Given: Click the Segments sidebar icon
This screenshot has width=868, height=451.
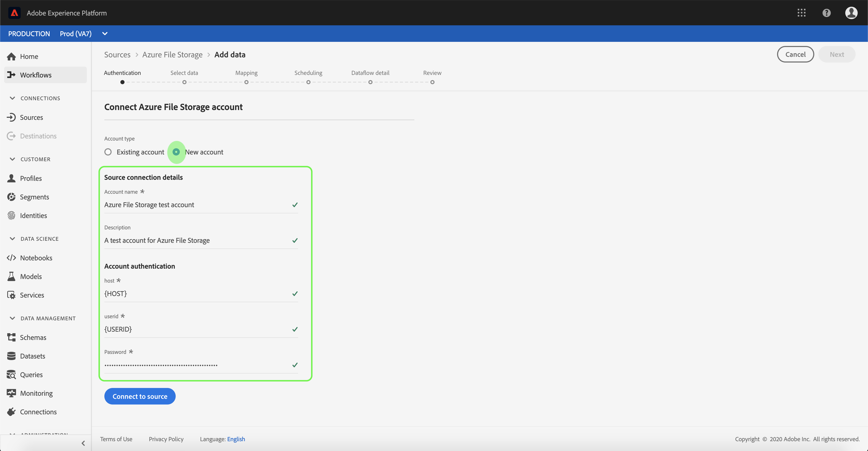Looking at the screenshot, I should coord(11,197).
